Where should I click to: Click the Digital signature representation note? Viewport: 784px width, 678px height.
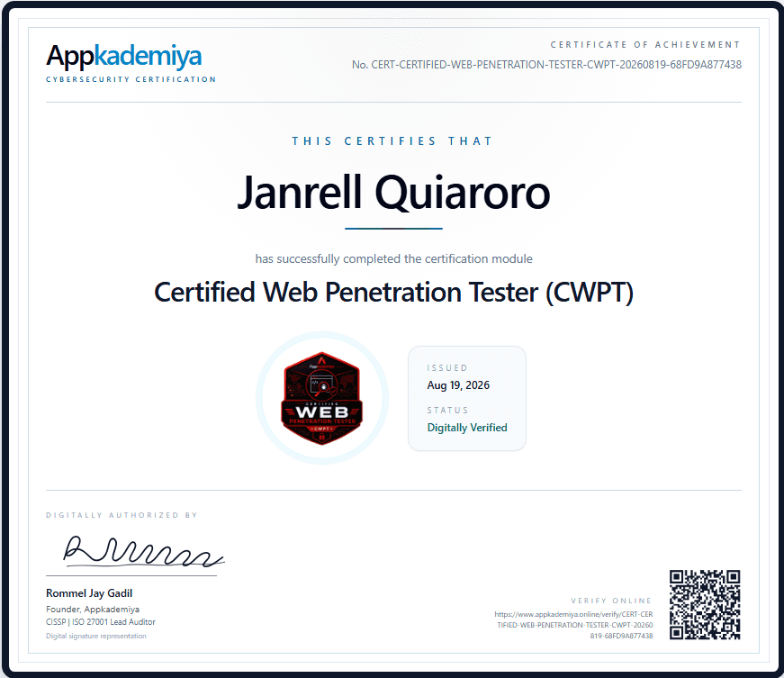(x=96, y=636)
